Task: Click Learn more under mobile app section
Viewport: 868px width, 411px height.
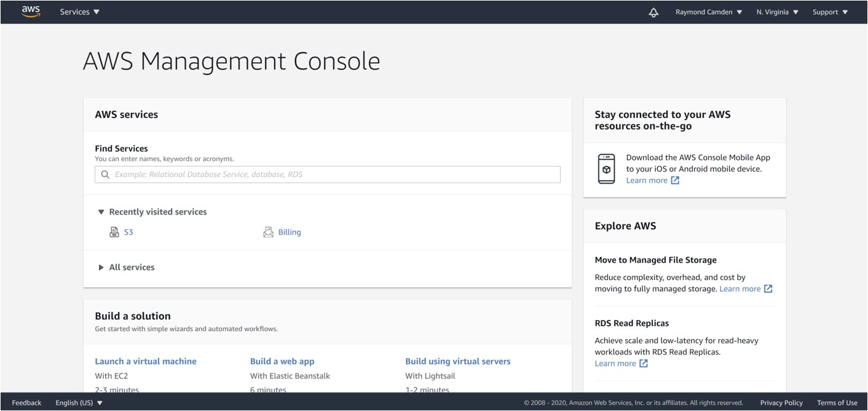Action: point(647,181)
